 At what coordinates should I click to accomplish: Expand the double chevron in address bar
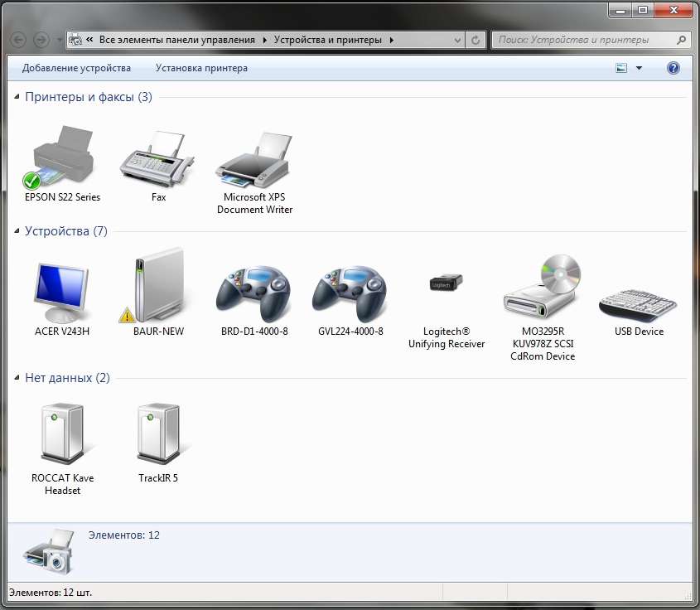(89, 40)
